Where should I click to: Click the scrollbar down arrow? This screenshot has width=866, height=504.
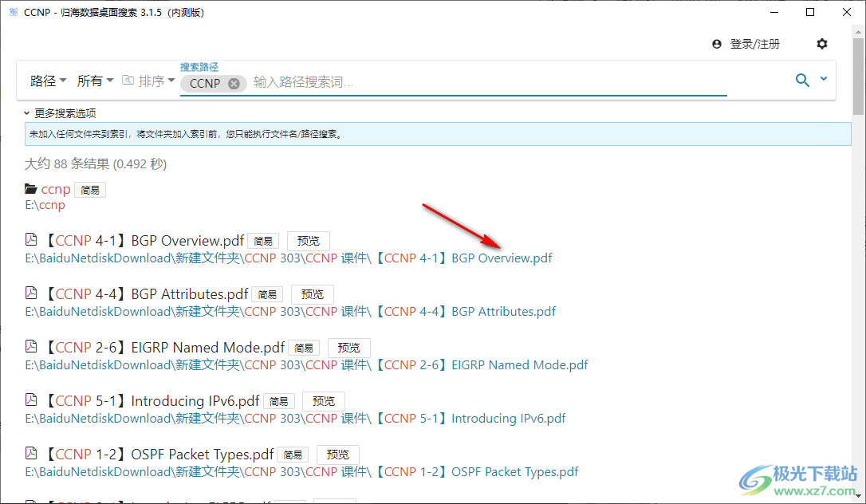(858, 496)
